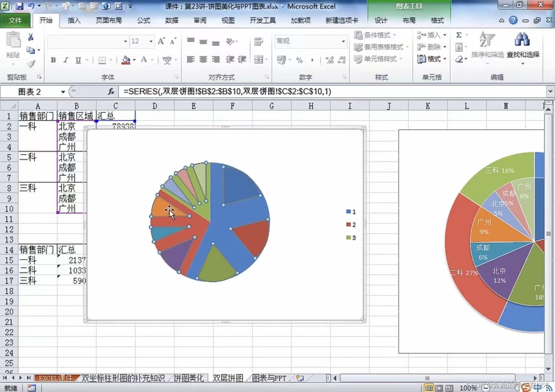
Task: Undo the last action
Action: 31,6
